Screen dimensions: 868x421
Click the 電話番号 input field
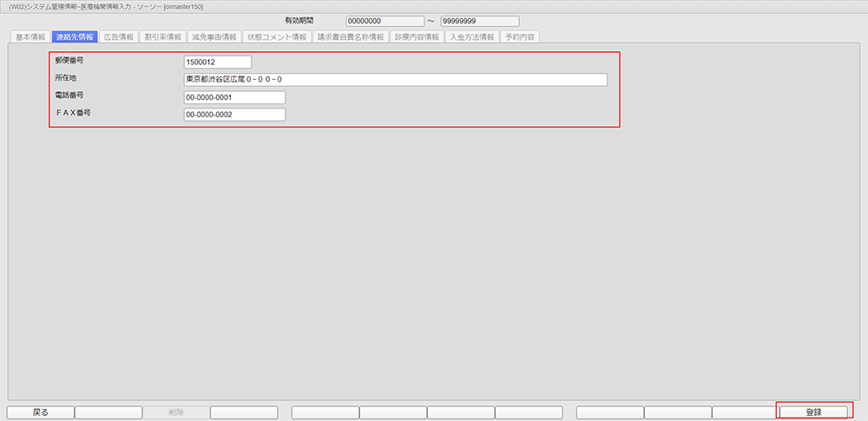234,97
